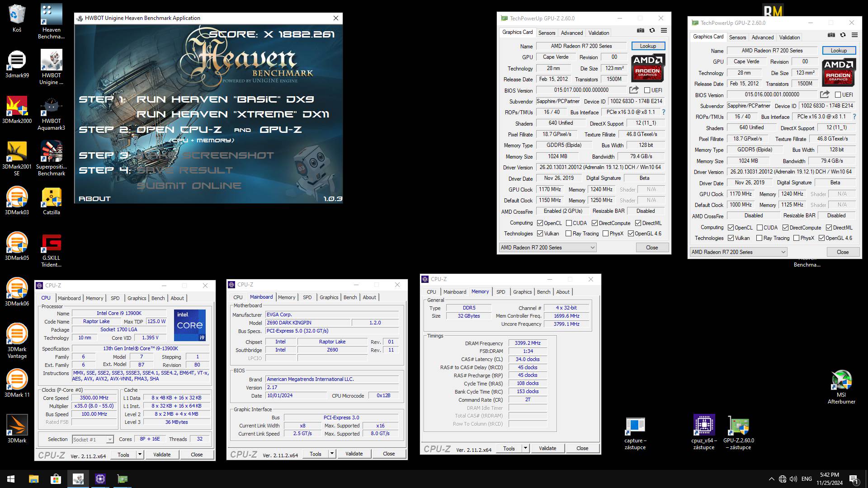Open Validation tab in left GPU-Z

[599, 33]
